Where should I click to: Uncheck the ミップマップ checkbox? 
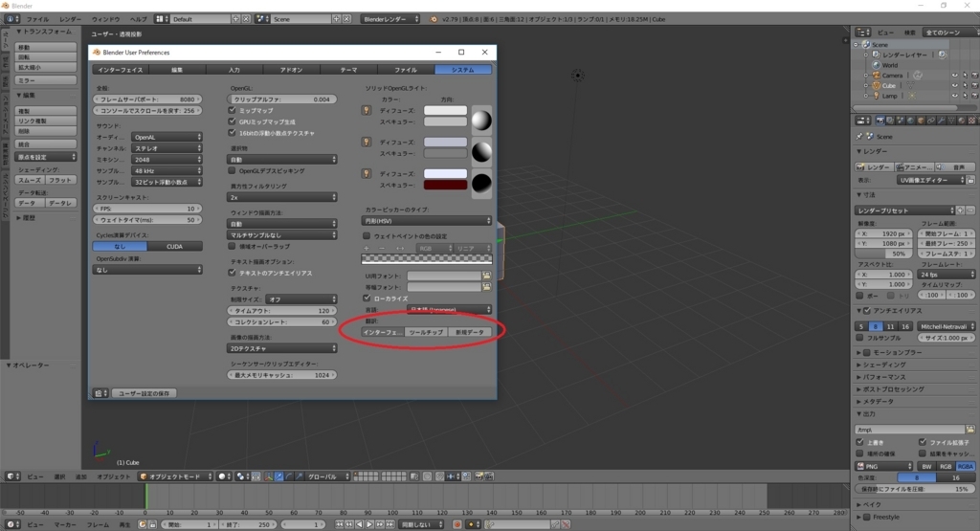coord(233,111)
